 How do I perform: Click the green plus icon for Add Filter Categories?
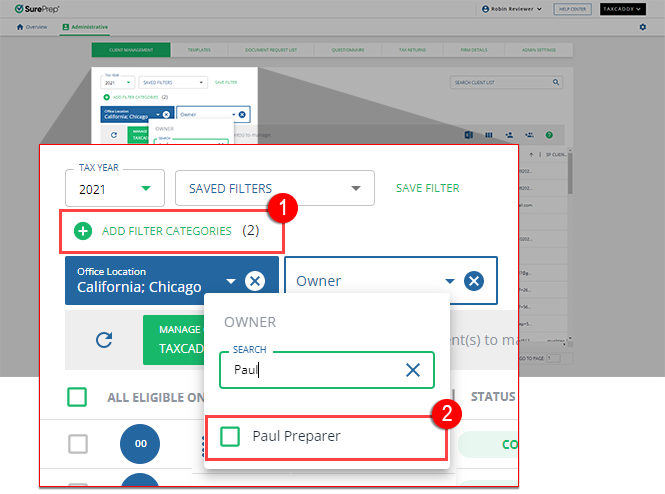click(x=83, y=231)
